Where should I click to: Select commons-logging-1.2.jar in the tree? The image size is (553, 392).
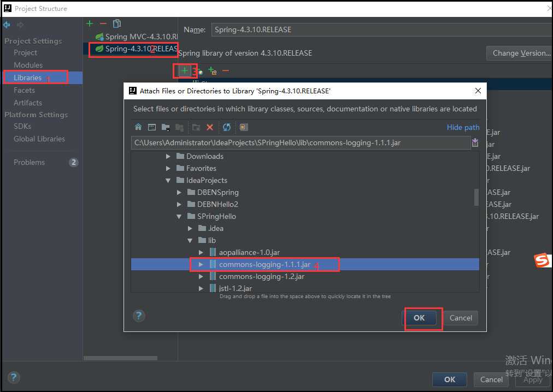coord(261,276)
